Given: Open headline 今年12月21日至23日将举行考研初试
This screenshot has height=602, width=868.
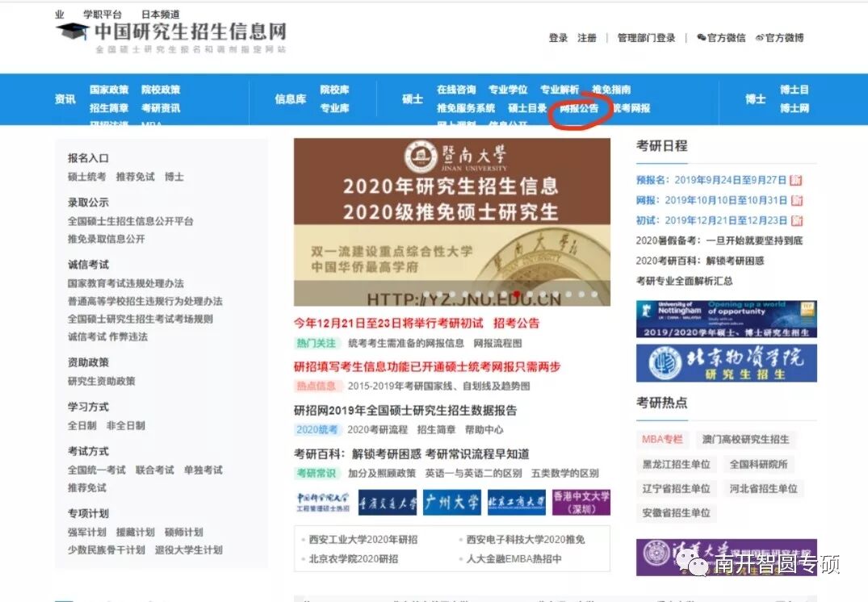Looking at the screenshot, I should (x=388, y=323).
